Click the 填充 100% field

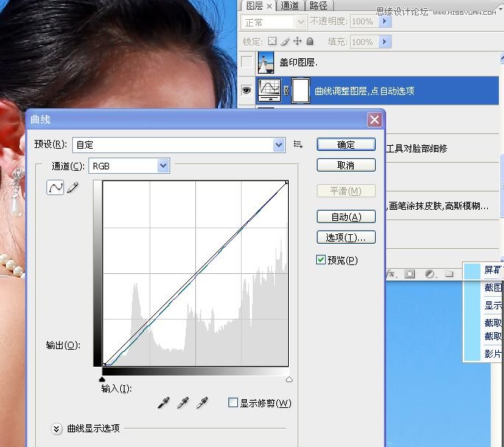point(364,42)
